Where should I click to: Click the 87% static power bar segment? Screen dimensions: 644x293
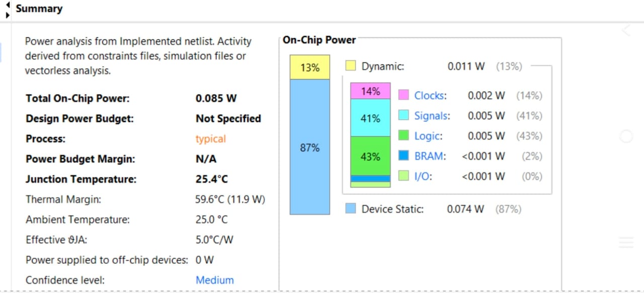coord(309,147)
